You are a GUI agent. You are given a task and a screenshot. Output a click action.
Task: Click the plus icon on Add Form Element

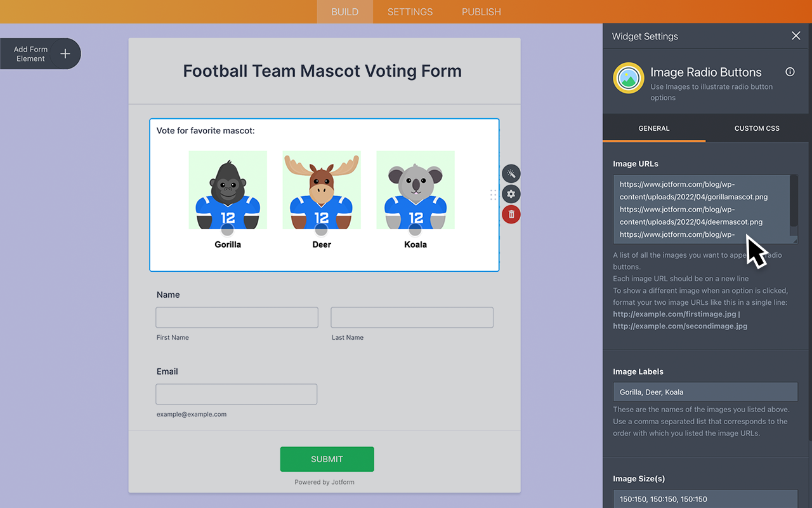click(x=64, y=53)
